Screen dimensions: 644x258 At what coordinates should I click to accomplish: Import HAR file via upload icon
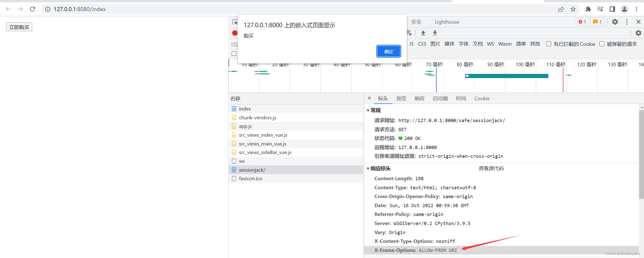(423, 33)
